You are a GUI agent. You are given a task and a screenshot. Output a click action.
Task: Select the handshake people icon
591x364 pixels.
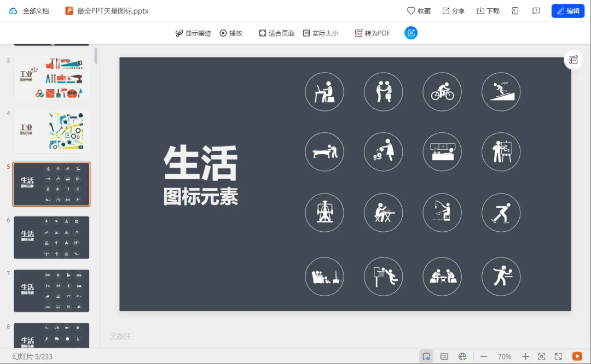tap(383, 92)
